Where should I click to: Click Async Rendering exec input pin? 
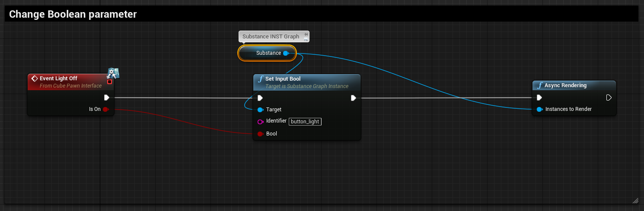(539, 98)
